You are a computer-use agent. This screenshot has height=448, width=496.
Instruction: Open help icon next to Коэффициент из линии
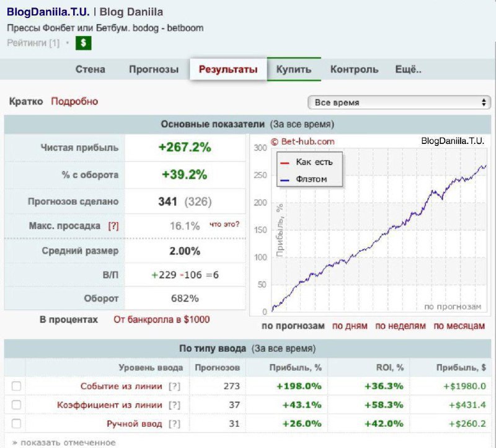pyautogui.click(x=174, y=405)
